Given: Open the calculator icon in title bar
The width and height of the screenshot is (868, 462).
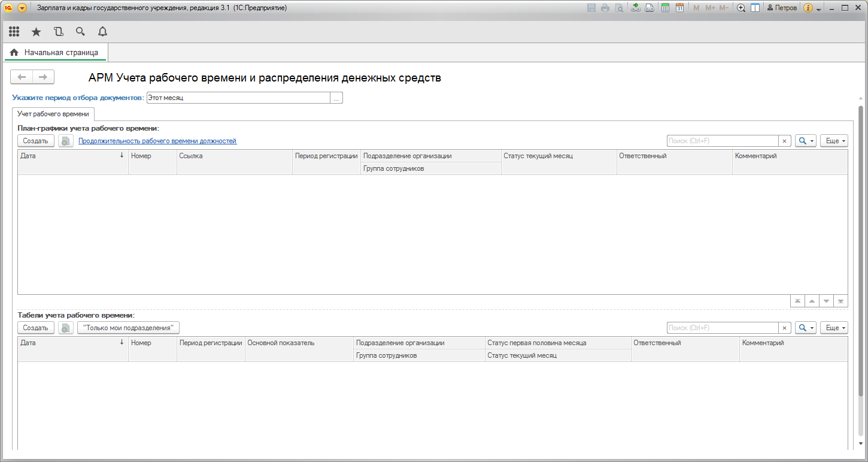Looking at the screenshot, I should tap(665, 8).
